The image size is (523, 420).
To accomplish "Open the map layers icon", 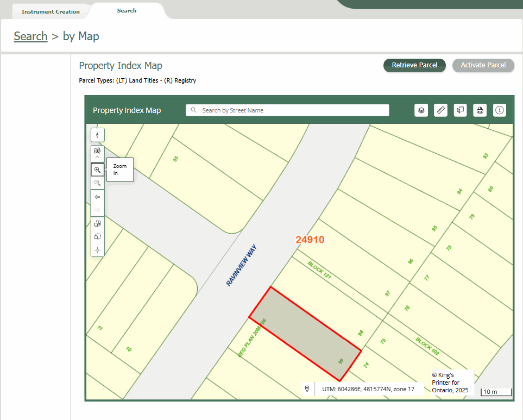I will click(x=421, y=110).
